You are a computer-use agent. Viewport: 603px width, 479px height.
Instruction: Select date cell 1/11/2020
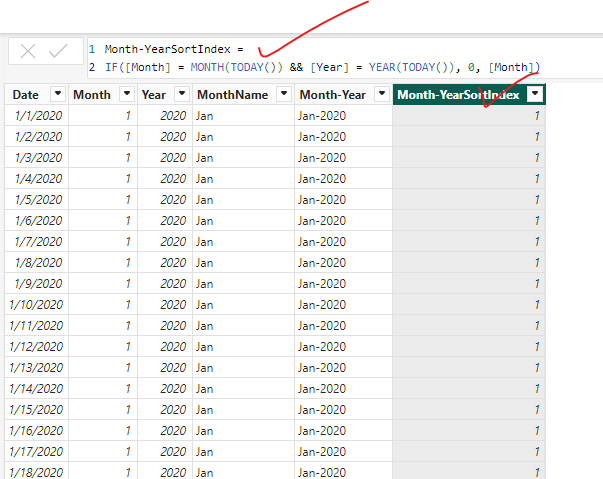click(36, 326)
